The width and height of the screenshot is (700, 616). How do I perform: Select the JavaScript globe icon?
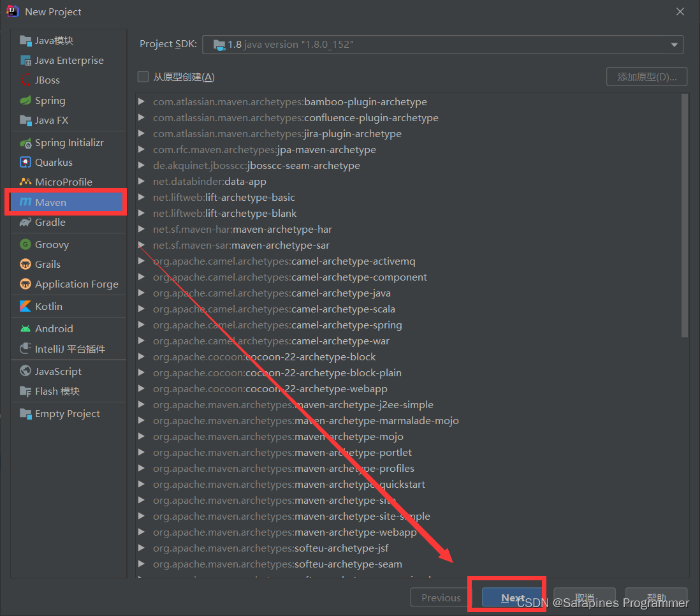[x=26, y=371]
